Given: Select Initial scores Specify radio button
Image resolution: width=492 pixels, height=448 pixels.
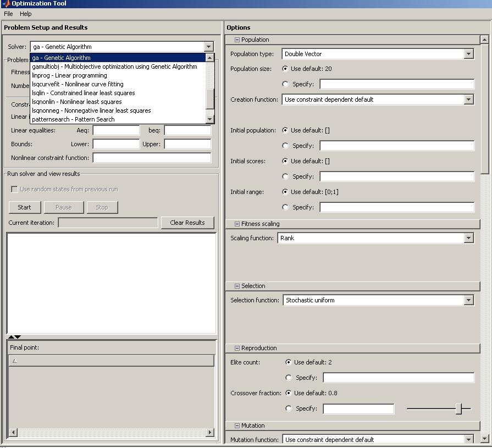Looking at the screenshot, I should tap(285, 176).
